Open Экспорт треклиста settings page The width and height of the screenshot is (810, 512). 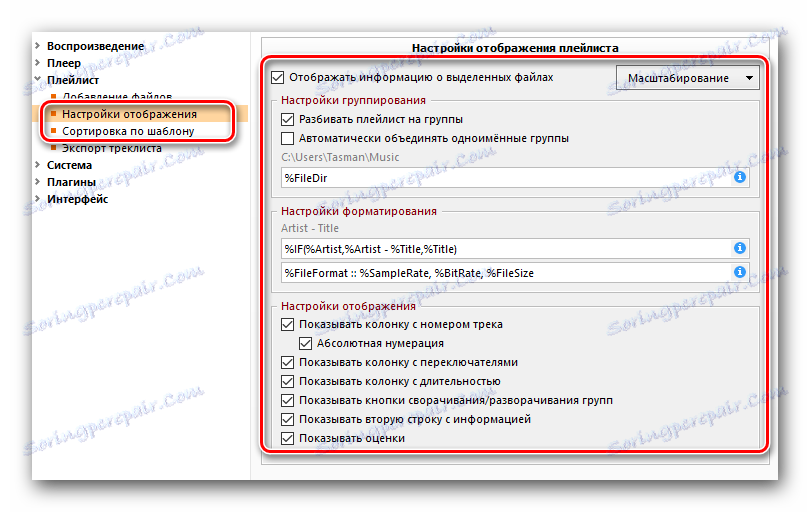112,148
